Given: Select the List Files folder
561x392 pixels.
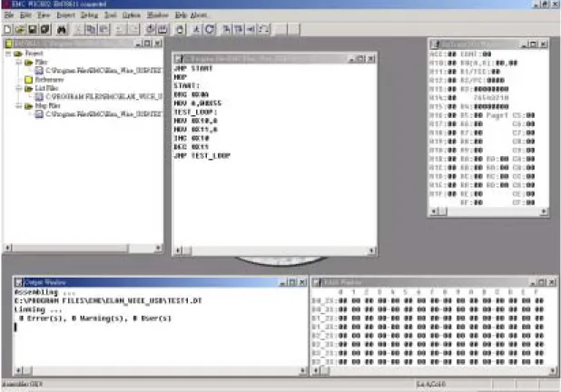Looking at the screenshot, I should (x=46, y=88).
